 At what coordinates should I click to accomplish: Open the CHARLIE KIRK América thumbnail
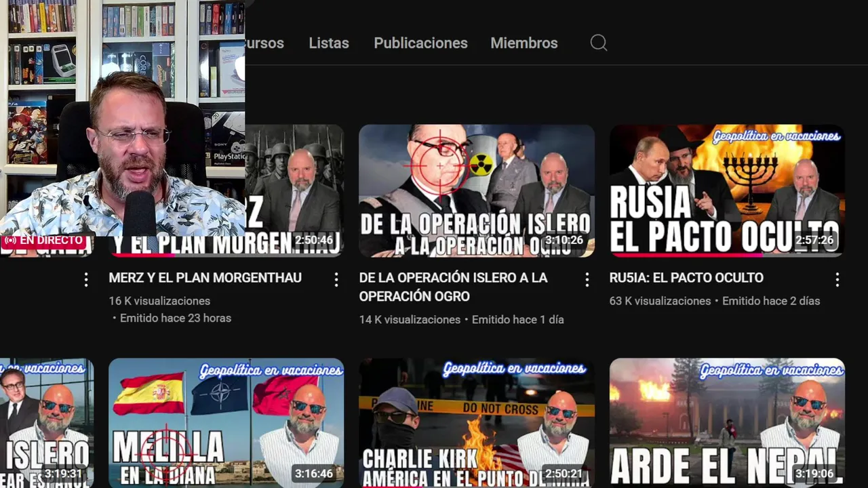coord(477,423)
